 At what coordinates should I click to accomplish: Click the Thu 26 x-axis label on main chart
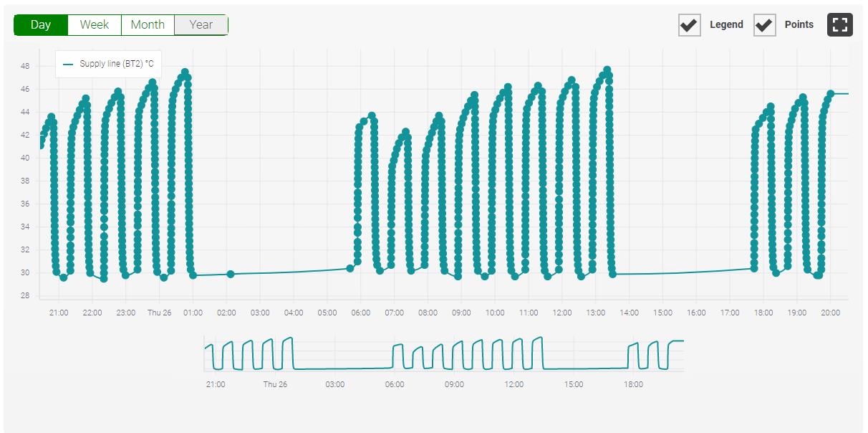pyautogui.click(x=159, y=313)
